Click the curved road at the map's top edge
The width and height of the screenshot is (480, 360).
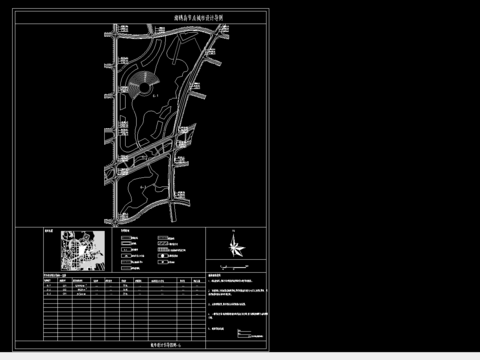tap(170, 32)
